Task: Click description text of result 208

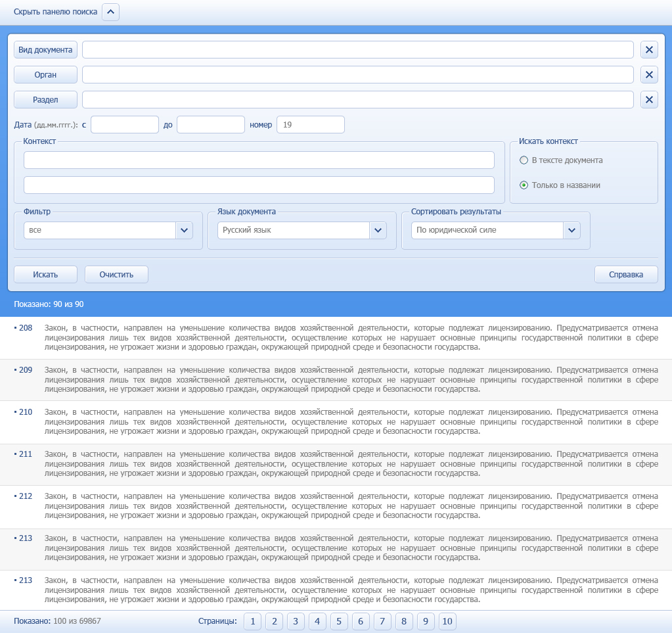Action: tap(351, 337)
